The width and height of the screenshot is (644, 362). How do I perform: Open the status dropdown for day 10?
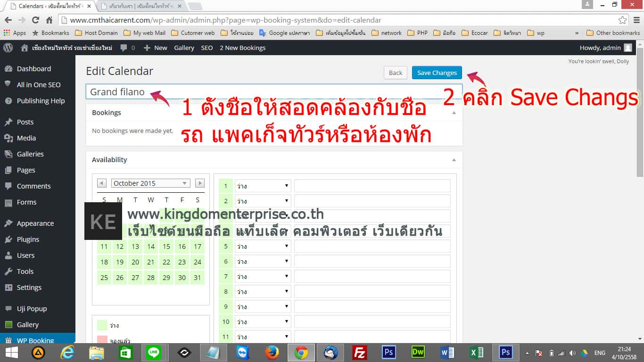coord(263,321)
